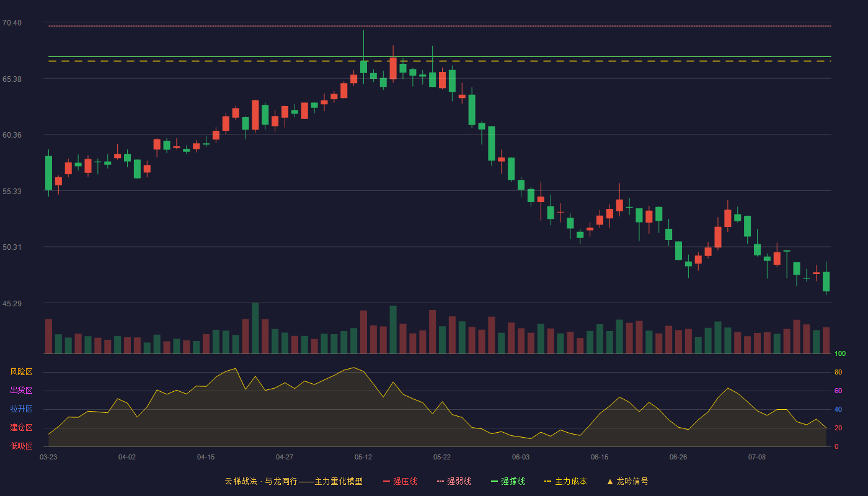Click the 建仓区 zone label
The height and width of the screenshot is (496, 868).
(21, 428)
